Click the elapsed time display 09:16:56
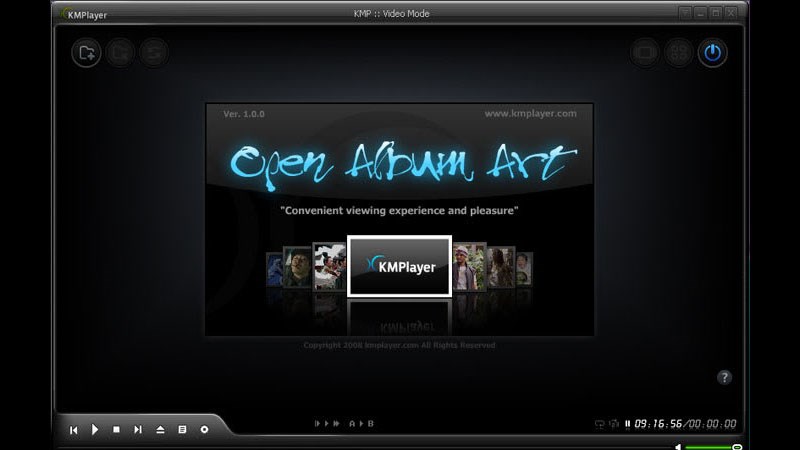800x450 pixels. [658, 424]
